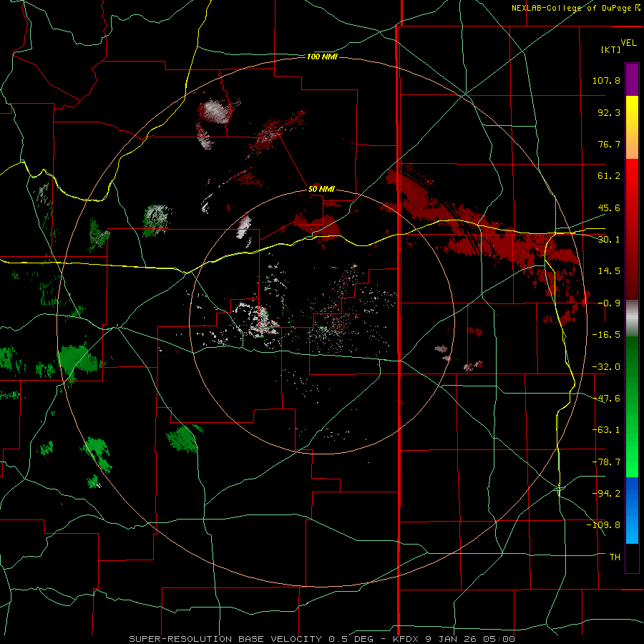Click the 45.6 legend value
The image size is (644, 644).
click(609, 208)
